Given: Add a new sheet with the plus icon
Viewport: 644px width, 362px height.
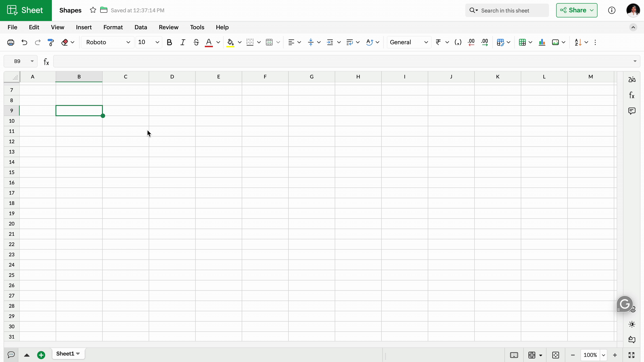Looking at the screenshot, I should point(41,355).
